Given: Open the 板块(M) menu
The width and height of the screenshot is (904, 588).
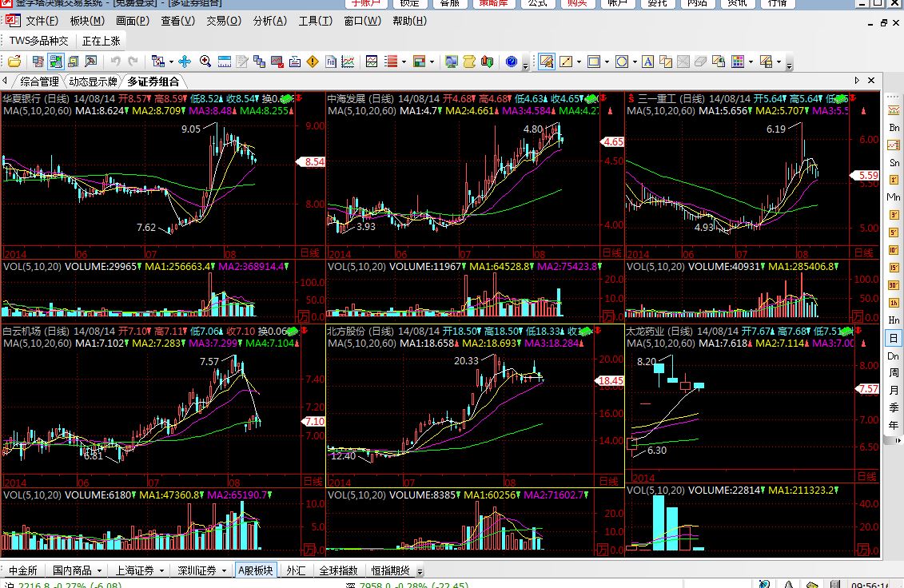Looking at the screenshot, I should [x=87, y=22].
